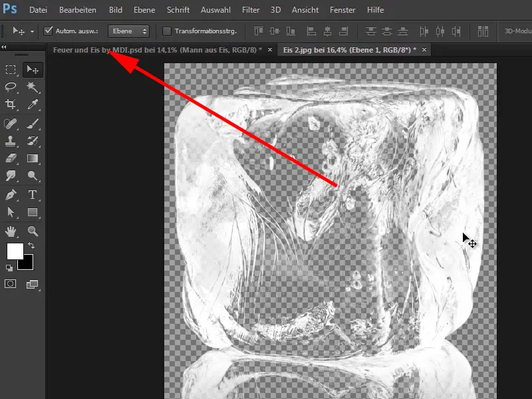Open the Hilfe menu
The width and height of the screenshot is (532, 399).
point(375,10)
